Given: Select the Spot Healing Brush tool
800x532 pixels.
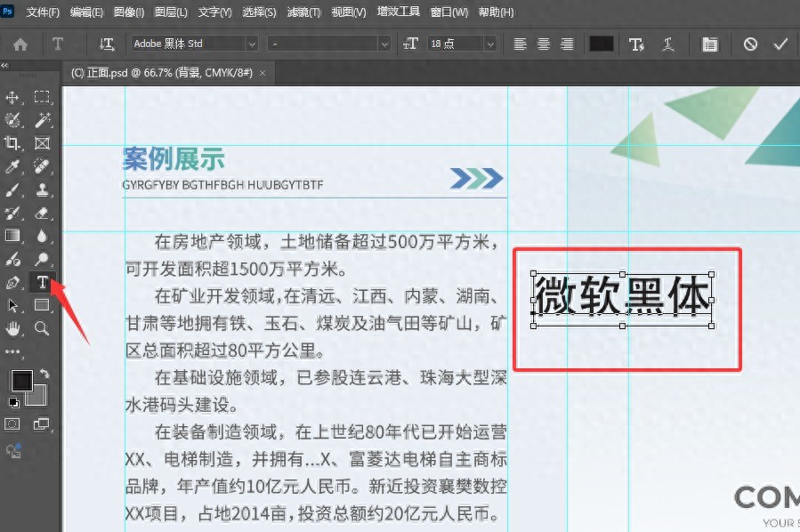Looking at the screenshot, I should point(42,166).
